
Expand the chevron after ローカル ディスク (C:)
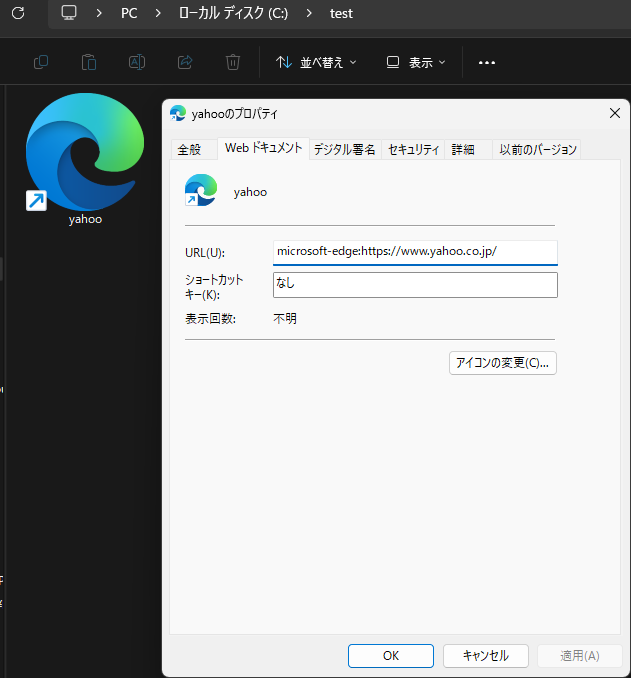pyautogui.click(x=309, y=14)
